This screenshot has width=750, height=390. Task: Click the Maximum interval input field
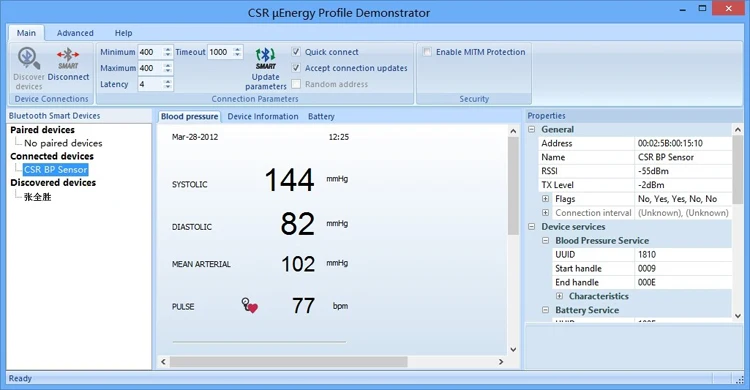[150, 68]
